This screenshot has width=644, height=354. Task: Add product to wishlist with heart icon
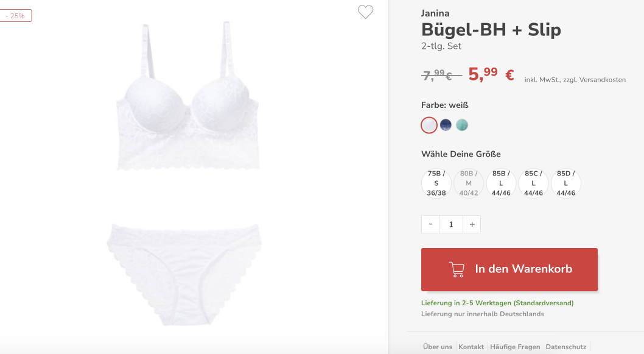tap(365, 12)
